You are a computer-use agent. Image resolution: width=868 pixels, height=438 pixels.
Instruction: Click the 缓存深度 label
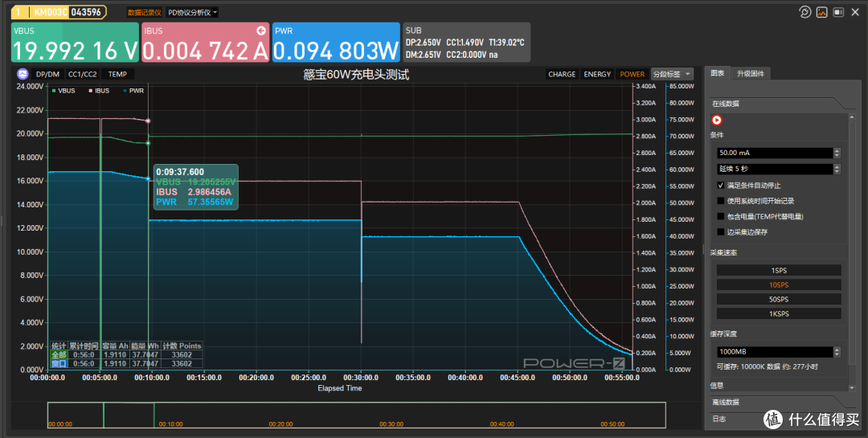pyautogui.click(x=723, y=334)
